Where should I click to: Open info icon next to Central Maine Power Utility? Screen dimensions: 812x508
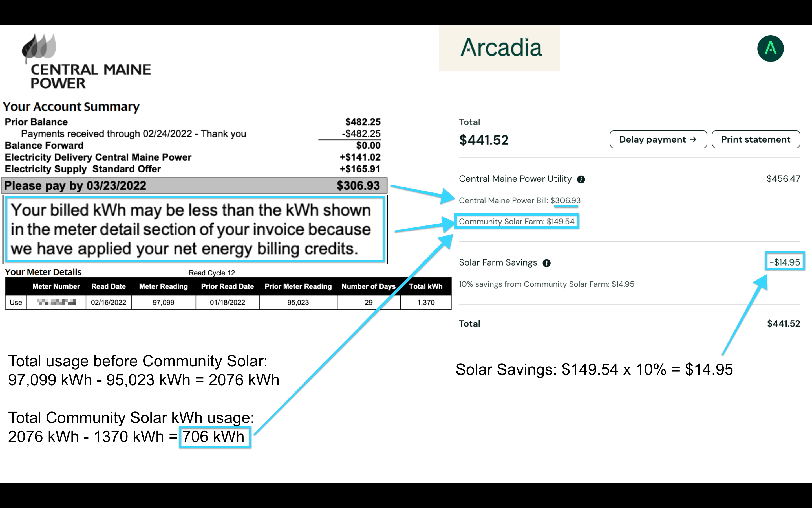pyautogui.click(x=581, y=179)
